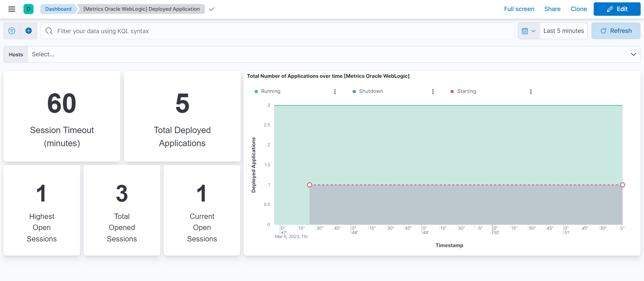The width and height of the screenshot is (644, 281).
Task: Click the Deployed Applications y-axis label
Action: 254,165
